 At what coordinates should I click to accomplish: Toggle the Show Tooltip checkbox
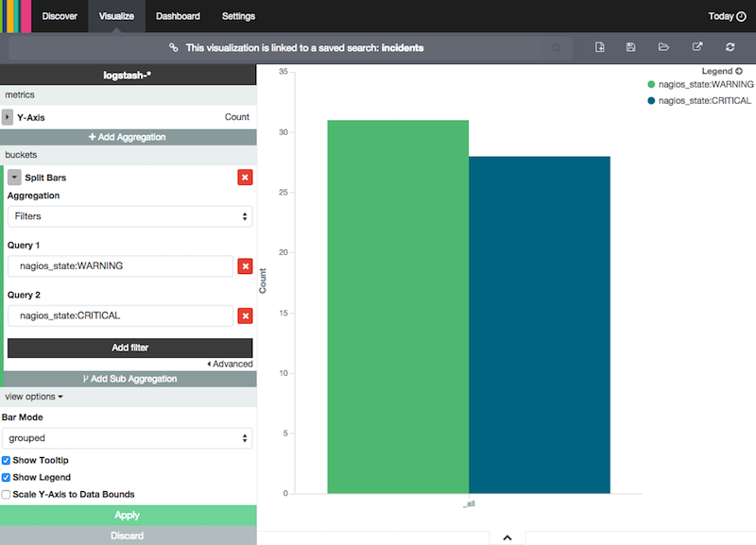coord(6,460)
